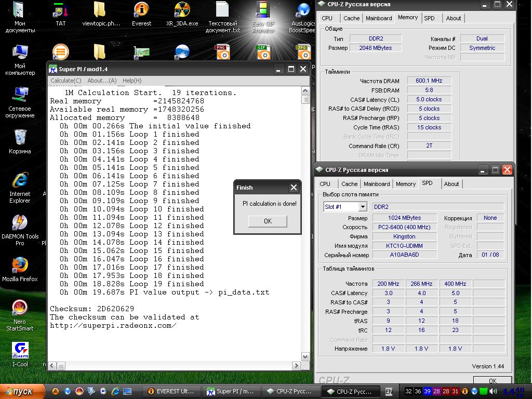Switch to Cache tab in lower CPU-Z window
The width and height of the screenshot is (532, 399).
349,184
